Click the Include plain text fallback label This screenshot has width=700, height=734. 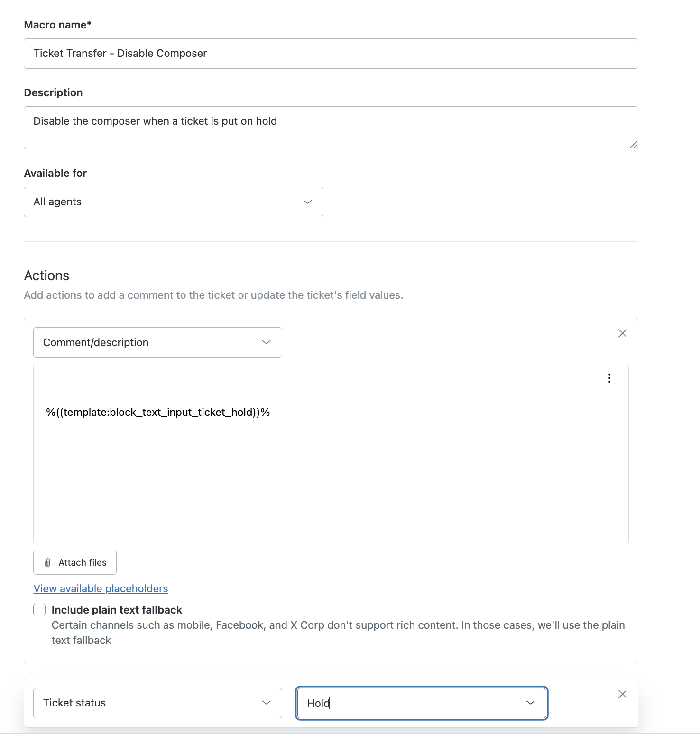[x=117, y=610]
